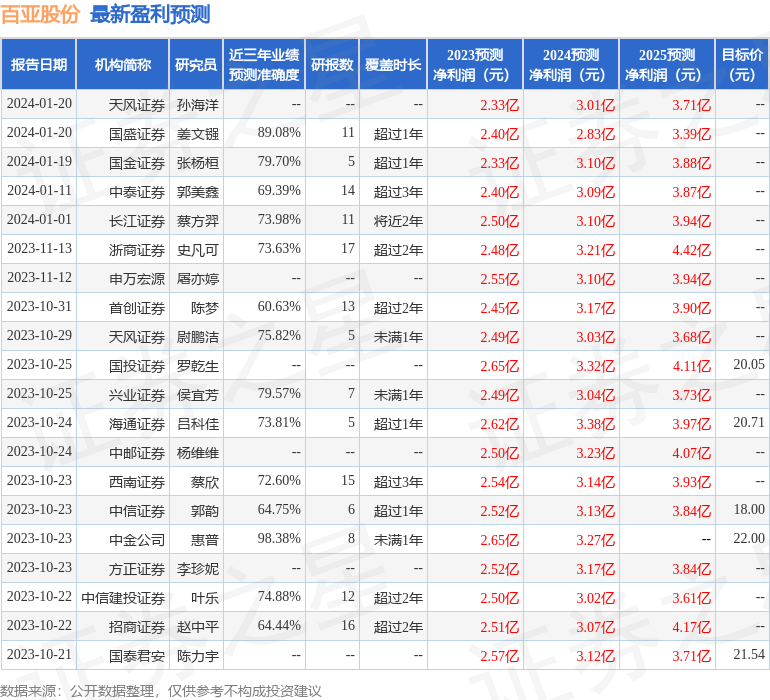Click researcher 尉鹏洁
Screen dimensions: 770x700
(198, 336)
